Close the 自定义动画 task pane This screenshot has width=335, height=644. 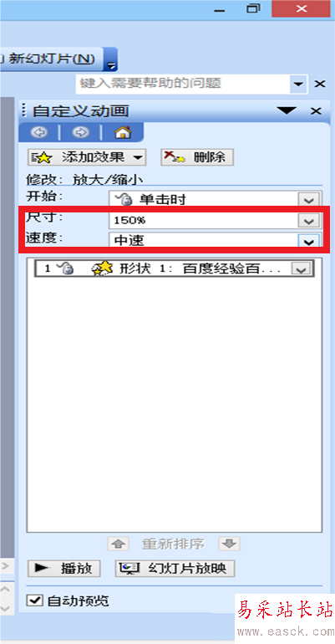click(x=316, y=111)
